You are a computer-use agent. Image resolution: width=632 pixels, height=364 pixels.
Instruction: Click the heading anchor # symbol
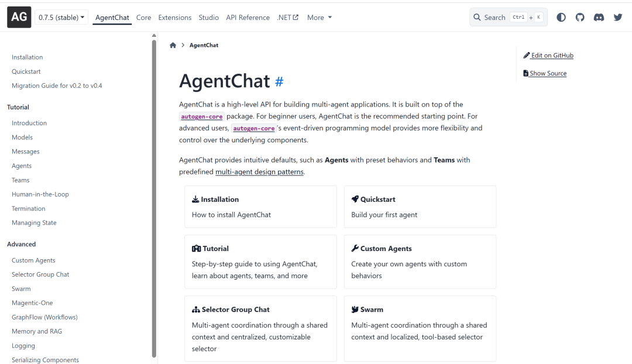pyautogui.click(x=279, y=82)
